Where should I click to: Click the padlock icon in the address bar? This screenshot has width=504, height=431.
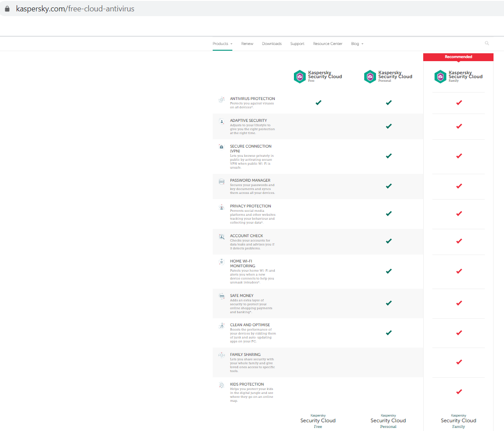pos(7,9)
